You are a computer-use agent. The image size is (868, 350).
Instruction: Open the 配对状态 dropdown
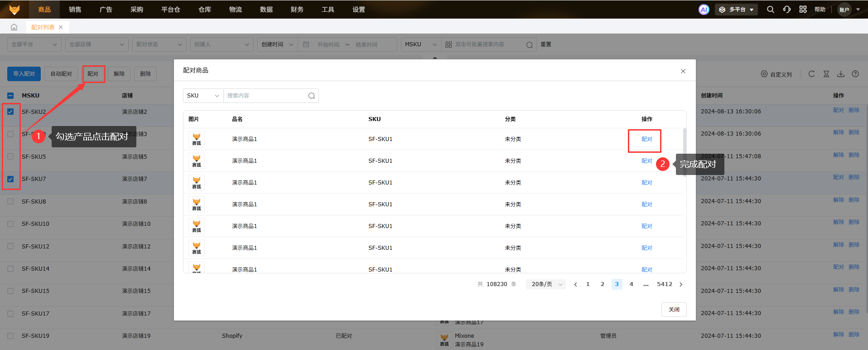159,44
